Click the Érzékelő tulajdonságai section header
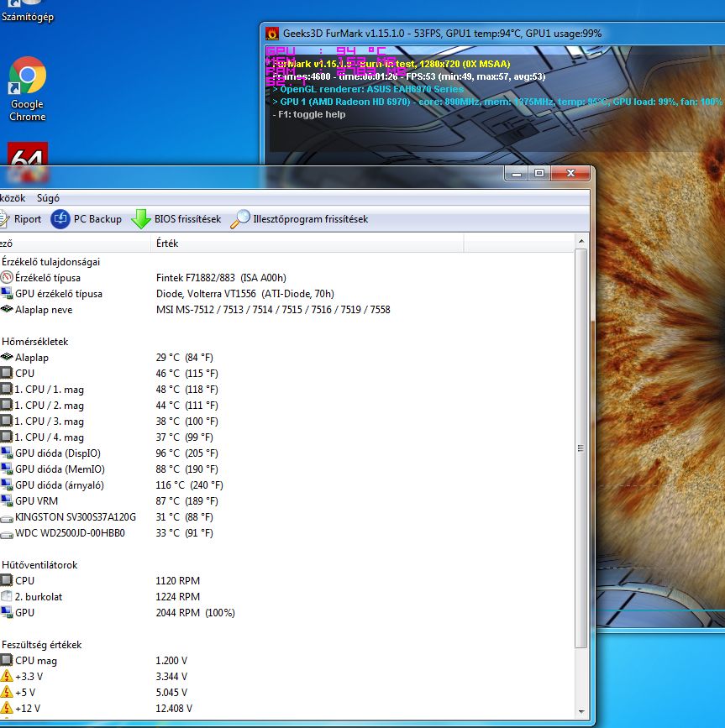The height and width of the screenshot is (728, 725). point(50,262)
